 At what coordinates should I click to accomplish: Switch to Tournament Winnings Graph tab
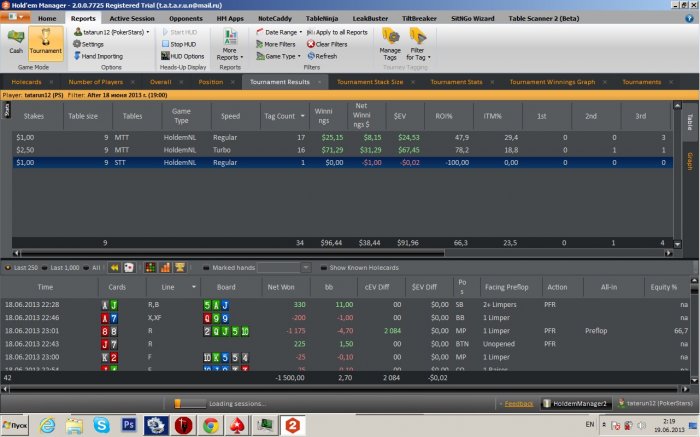(x=552, y=82)
